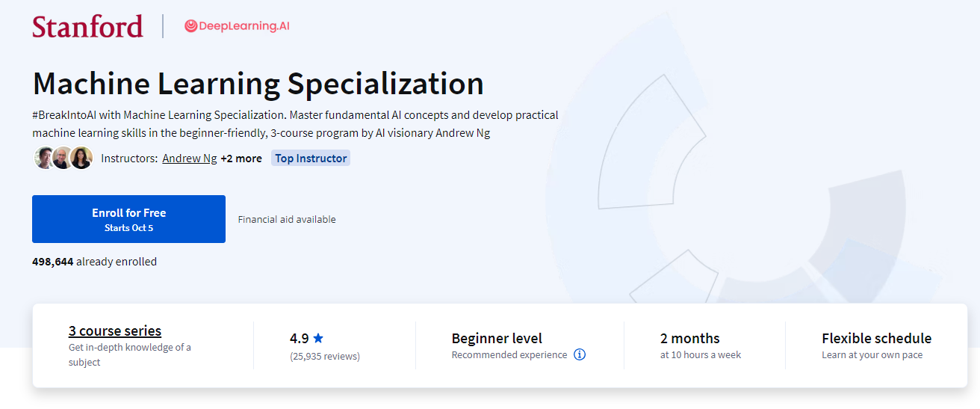The width and height of the screenshot is (980, 409).
Task: Click the Stanford logo
Action: click(x=87, y=26)
